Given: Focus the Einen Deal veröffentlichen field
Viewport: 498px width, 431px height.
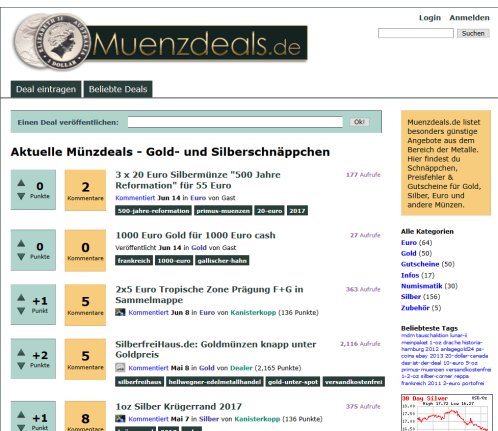Looking at the screenshot, I should pyautogui.click(x=235, y=122).
